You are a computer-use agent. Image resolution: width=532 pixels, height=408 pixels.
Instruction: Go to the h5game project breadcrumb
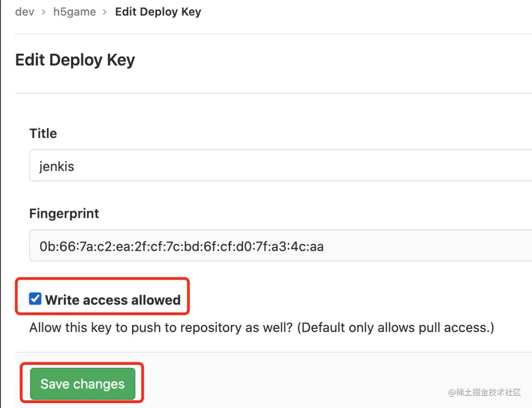[x=75, y=12]
